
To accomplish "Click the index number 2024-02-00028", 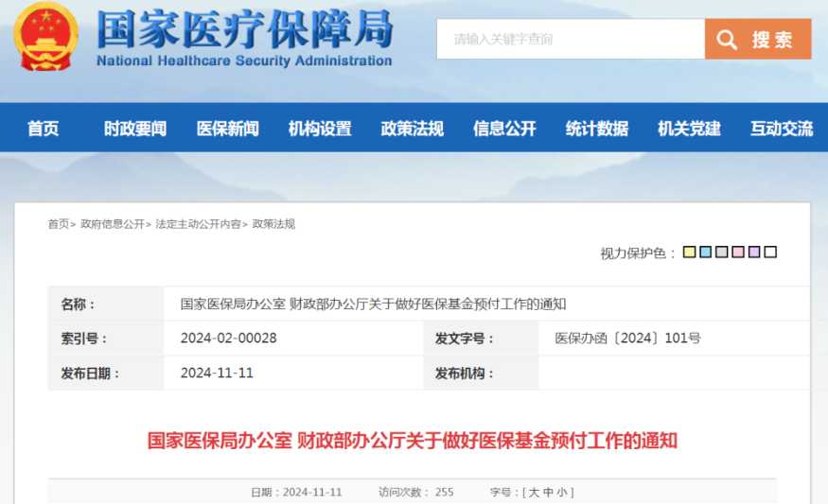I will (x=229, y=339).
